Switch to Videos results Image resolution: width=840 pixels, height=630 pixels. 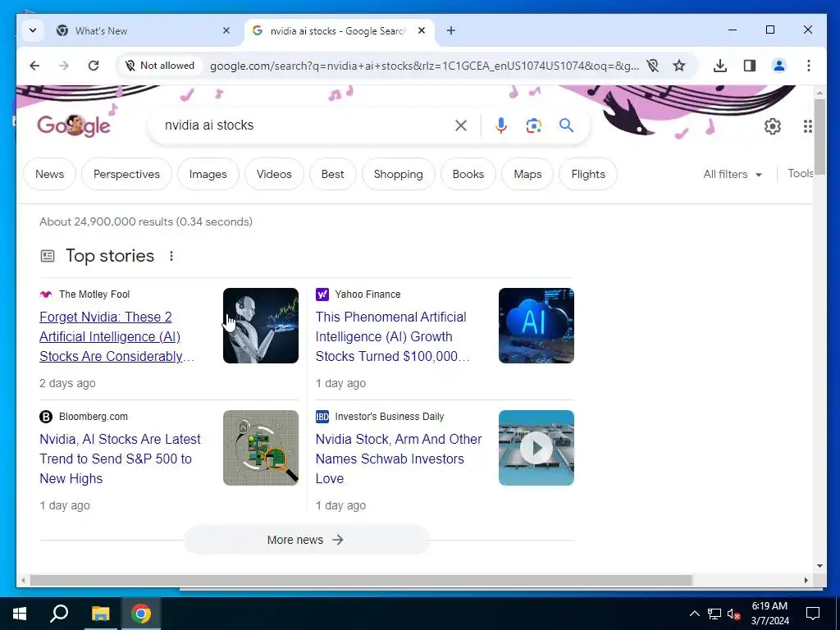274,174
